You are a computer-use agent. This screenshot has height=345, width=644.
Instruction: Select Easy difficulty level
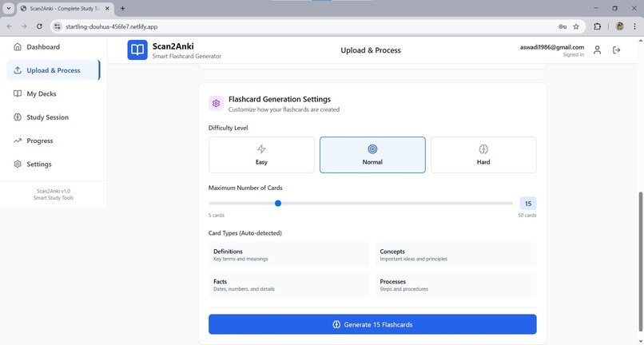point(261,155)
